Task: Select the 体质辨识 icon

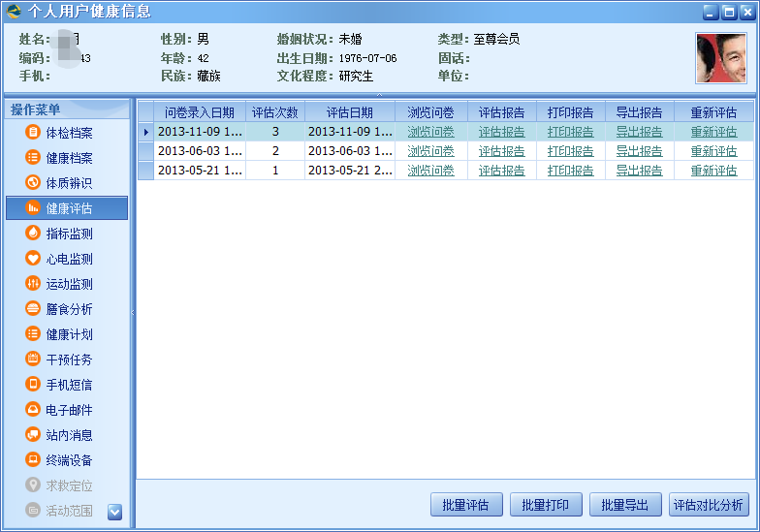Action: tap(33, 183)
